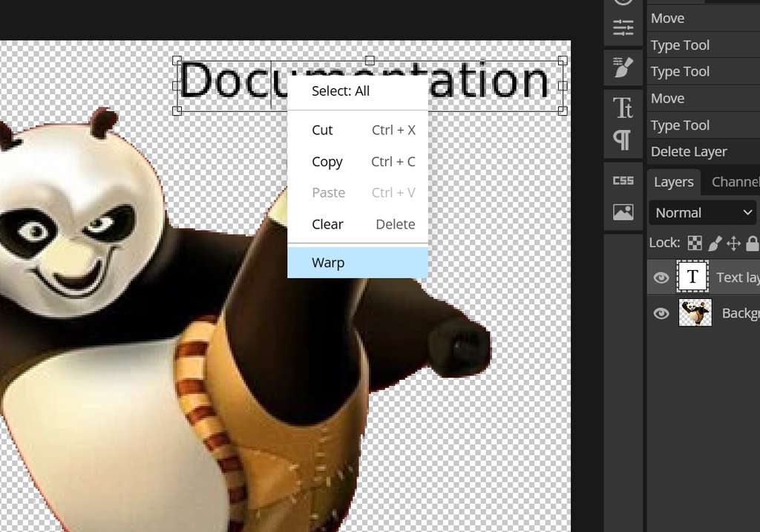
Task: Toggle lock all padlock icon
Action: click(753, 243)
